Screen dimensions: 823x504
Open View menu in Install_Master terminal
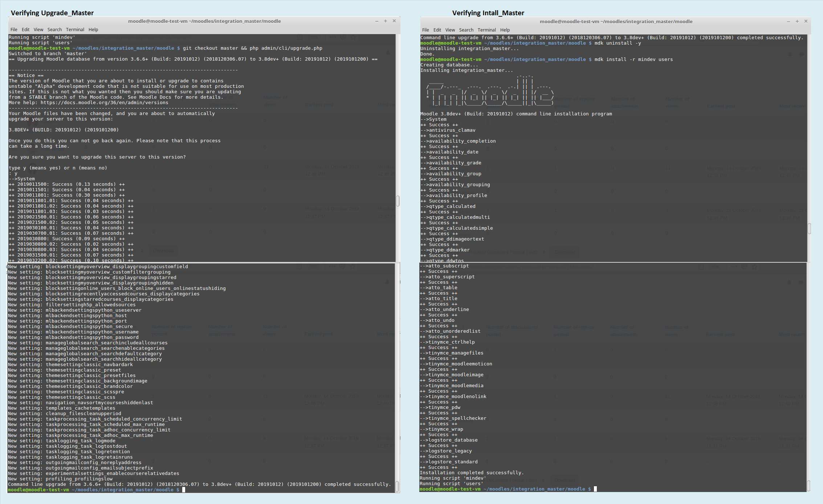pyautogui.click(x=450, y=30)
